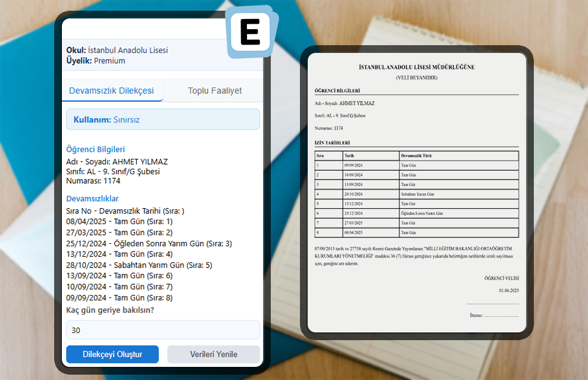Click the row 27/03/2025 - Tam Gün (Sıra: 2)
The width and height of the screenshot is (588, 380).
point(119,233)
